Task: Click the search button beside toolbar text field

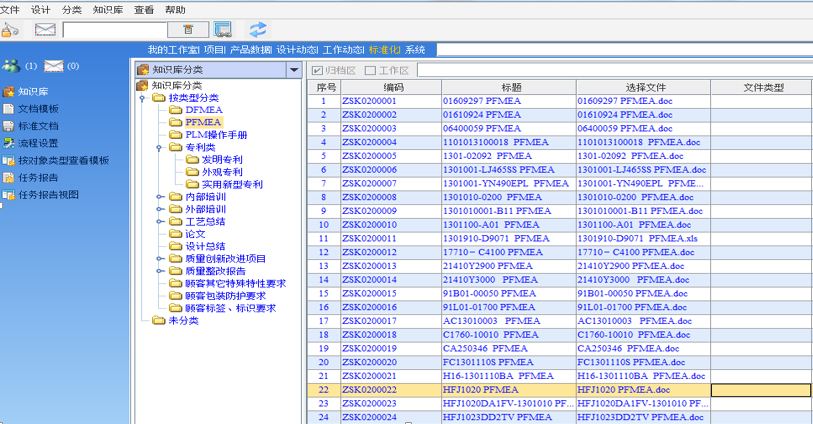Action: pos(189,30)
